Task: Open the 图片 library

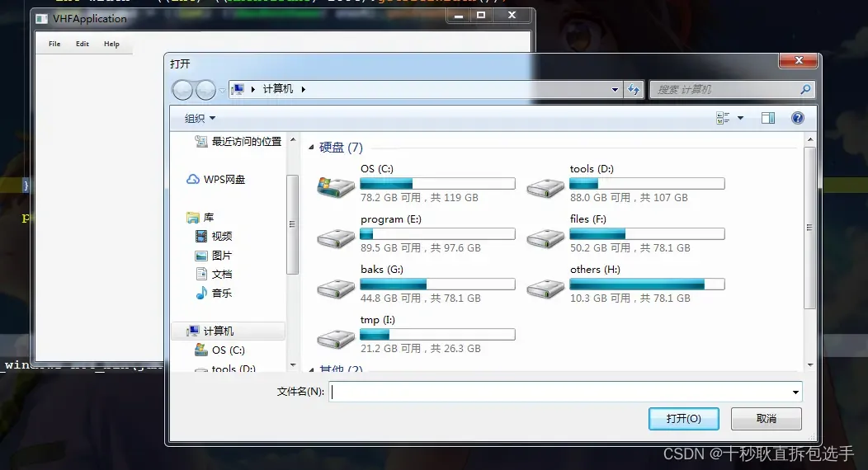Action: coord(215,256)
